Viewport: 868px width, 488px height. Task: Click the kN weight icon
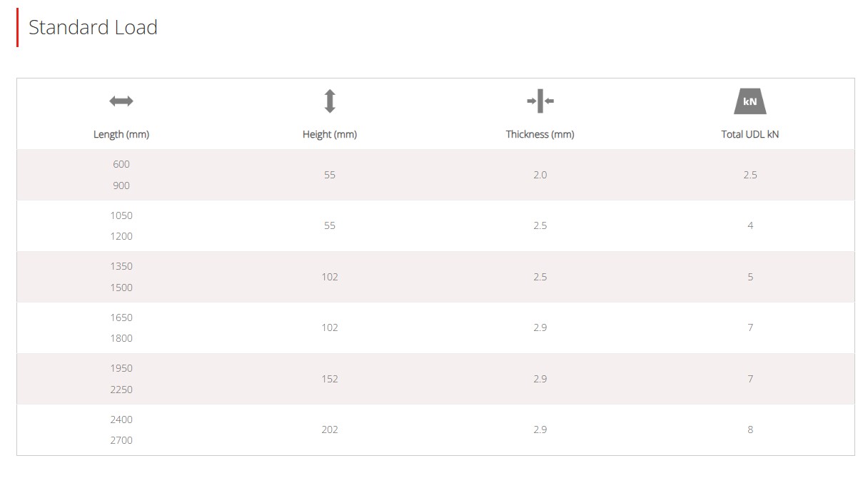(x=750, y=101)
